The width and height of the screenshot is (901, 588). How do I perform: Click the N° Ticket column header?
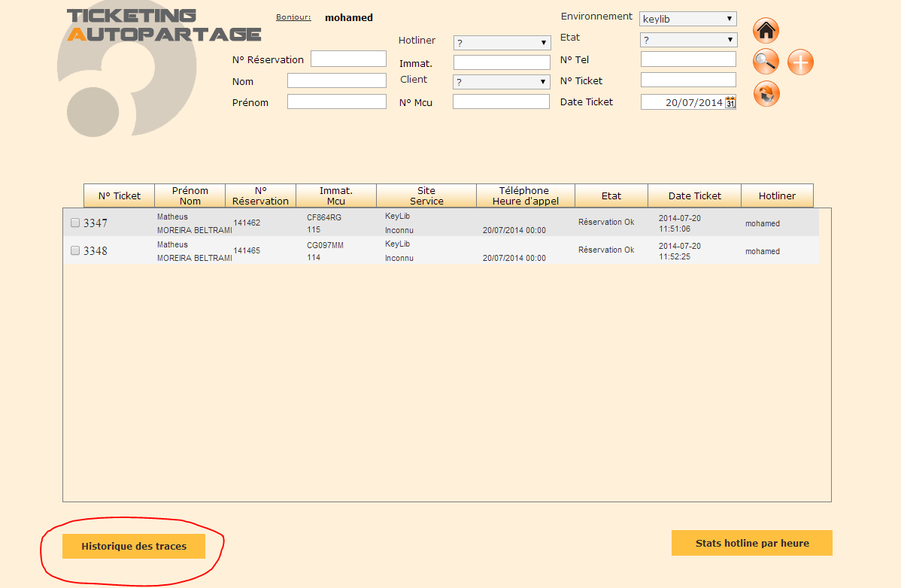click(x=119, y=195)
